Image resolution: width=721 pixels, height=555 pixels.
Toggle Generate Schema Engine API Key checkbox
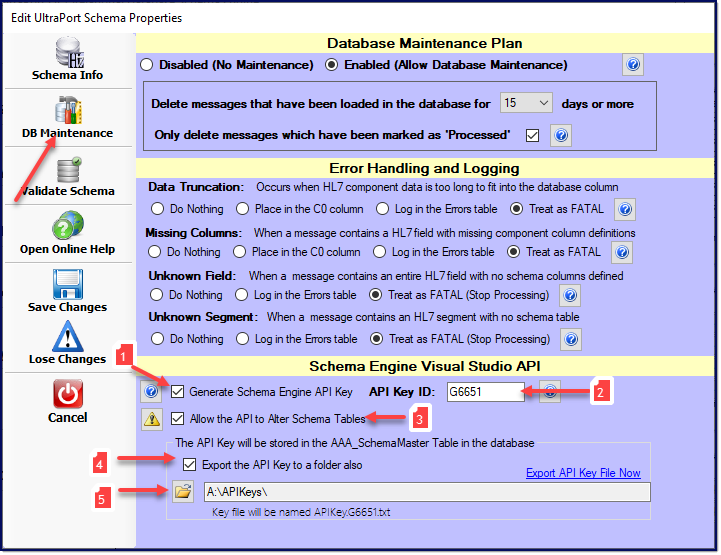coord(177,392)
